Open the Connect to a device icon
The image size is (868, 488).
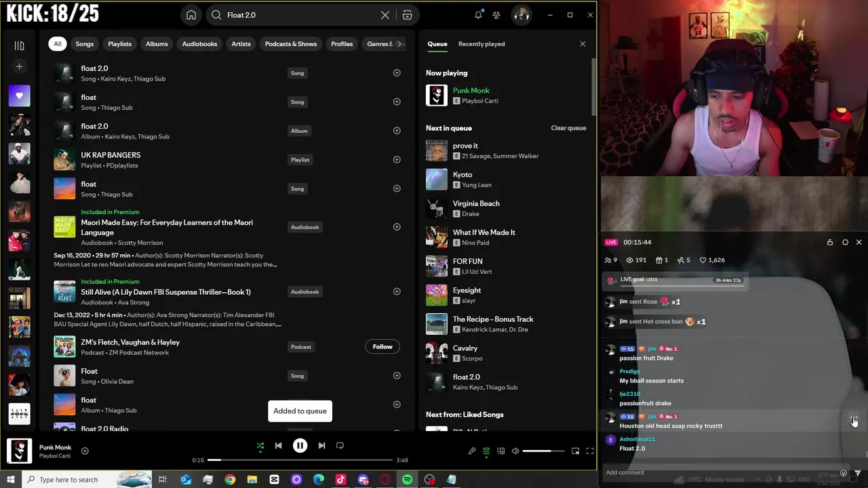(x=500, y=451)
